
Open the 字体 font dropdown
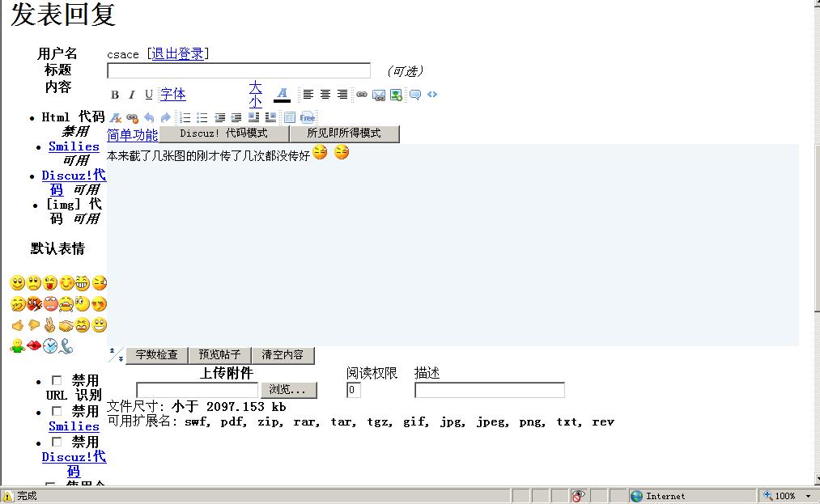[x=173, y=94]
